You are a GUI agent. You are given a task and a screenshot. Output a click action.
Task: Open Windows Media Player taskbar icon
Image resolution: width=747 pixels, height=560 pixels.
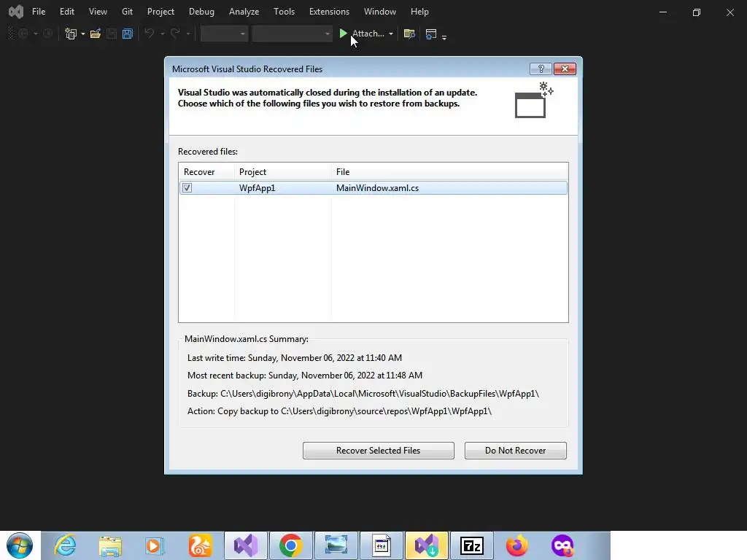[x=155, y=545]
